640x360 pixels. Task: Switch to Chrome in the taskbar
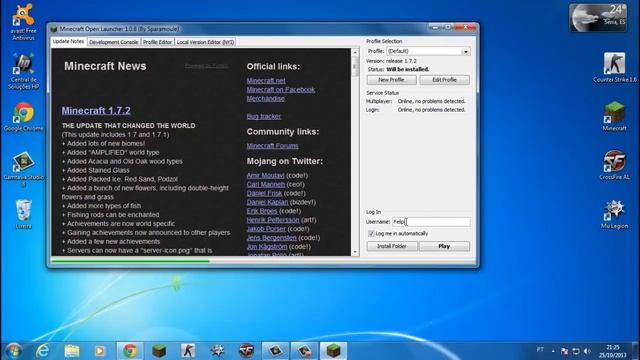tap(130, 351)
